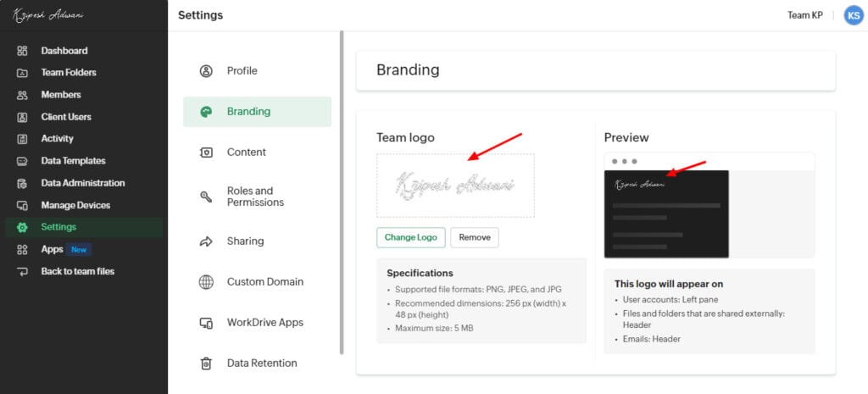Click the Profile person icon
The width and height of the screenshot is (868, 394).
[x=206, y=71]
